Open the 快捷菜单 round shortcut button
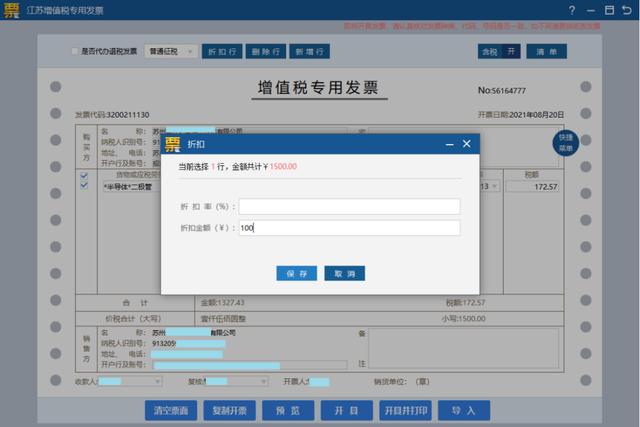 pos(566,142)
